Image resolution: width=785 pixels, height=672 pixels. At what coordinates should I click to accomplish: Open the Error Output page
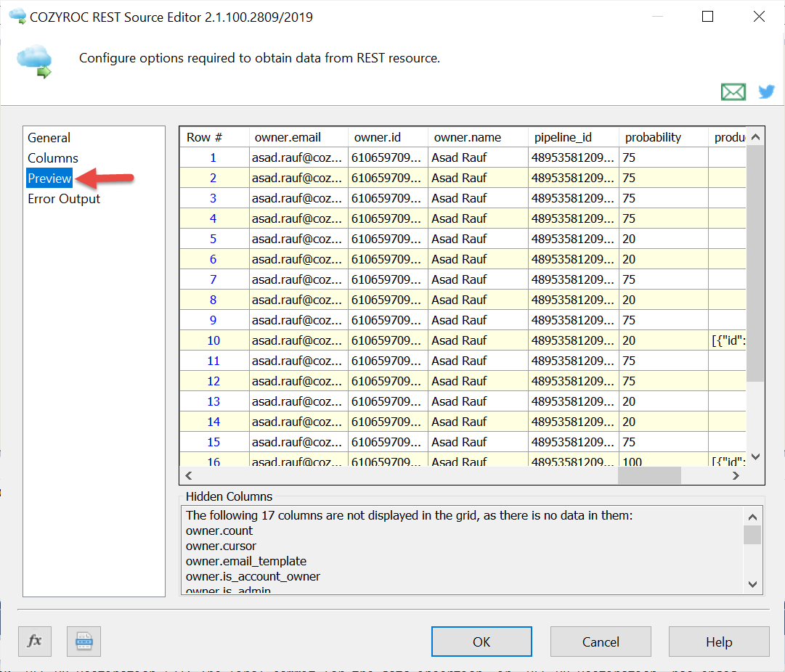tap(64, 199)
